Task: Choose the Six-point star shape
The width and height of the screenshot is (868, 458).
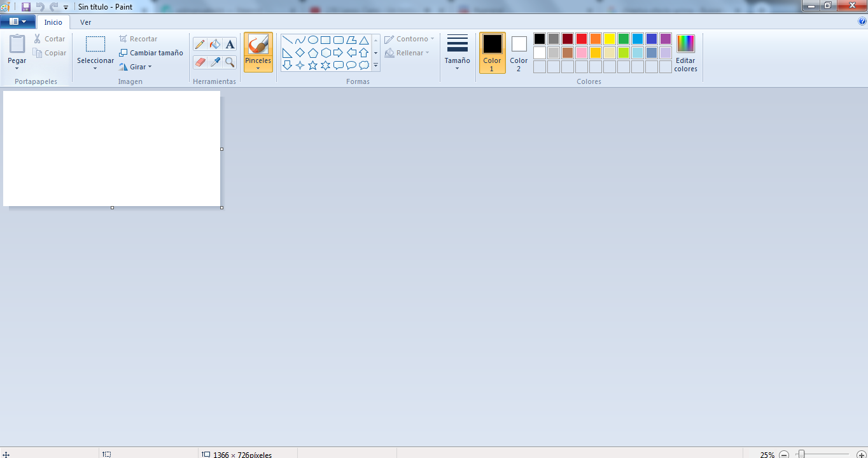Action: 326,65
